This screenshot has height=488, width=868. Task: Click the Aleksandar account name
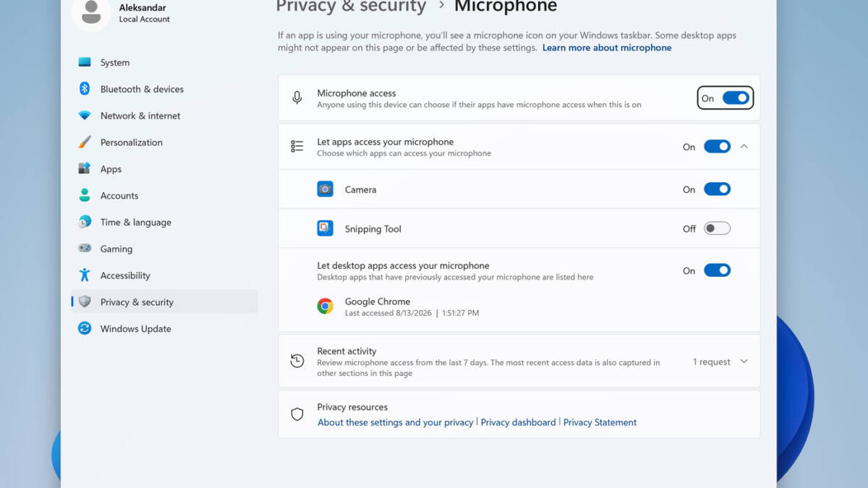(142, 8)
